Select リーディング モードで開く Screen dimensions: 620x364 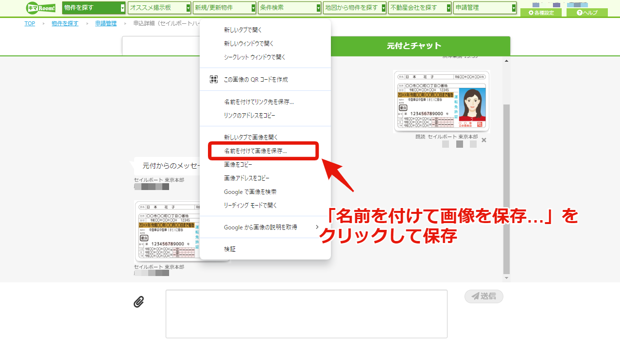265,206
